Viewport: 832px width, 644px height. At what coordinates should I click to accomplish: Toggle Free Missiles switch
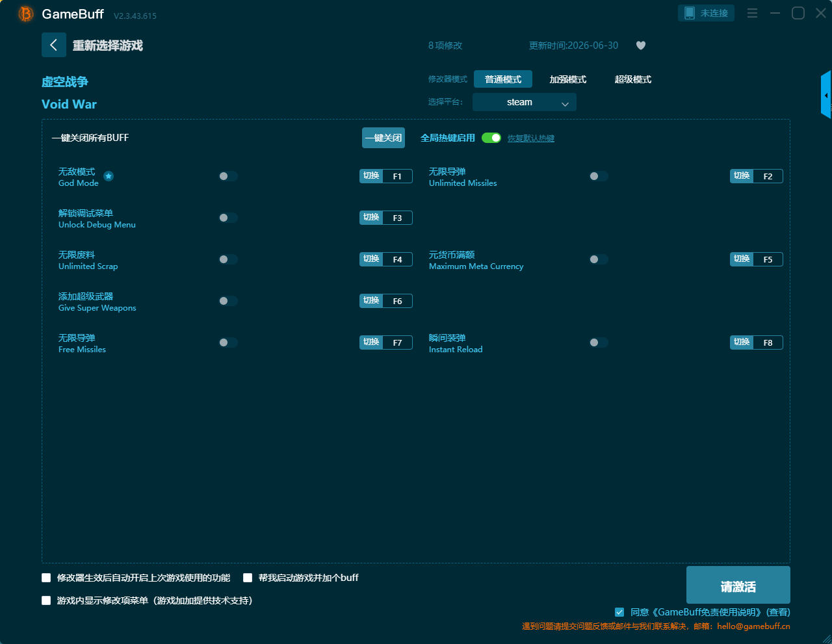pyautogui.click(x=228, y=342)
